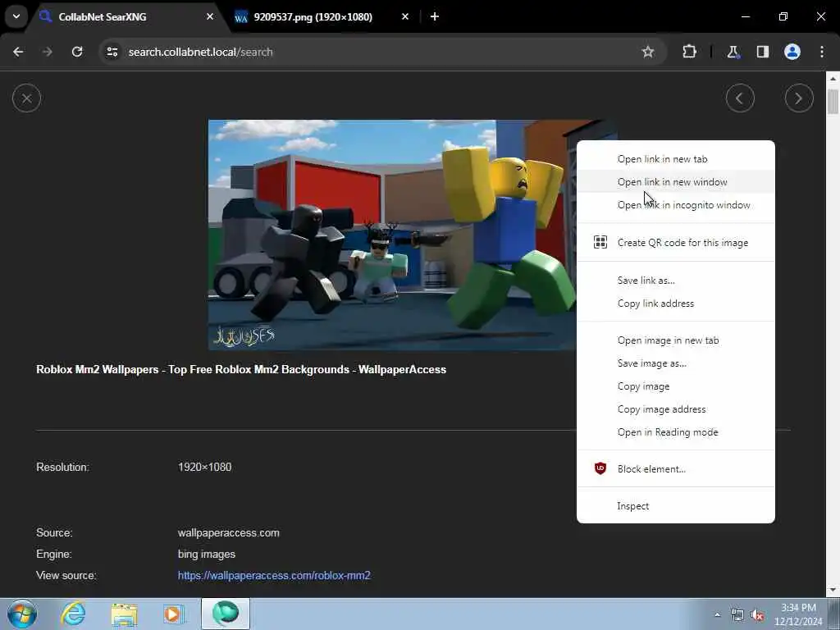
Task: Open the wallpaperaccess.com/roblox-mm2 source link
Action: point(274,575)
